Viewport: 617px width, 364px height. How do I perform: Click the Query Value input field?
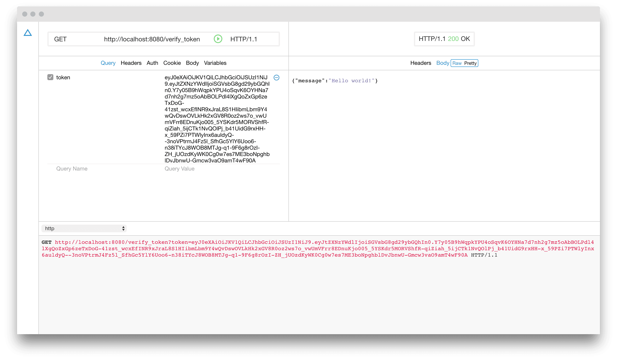pyautogui.click(x=179, y=169)
